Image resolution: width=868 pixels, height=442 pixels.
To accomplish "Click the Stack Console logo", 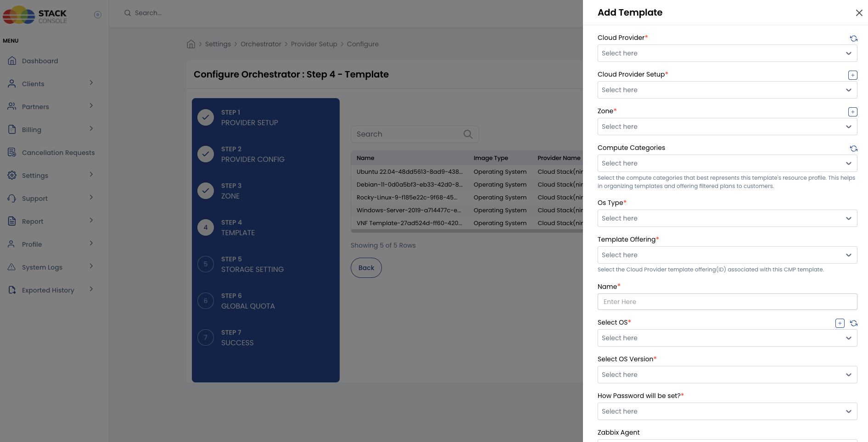I will [x=35, y=15].
